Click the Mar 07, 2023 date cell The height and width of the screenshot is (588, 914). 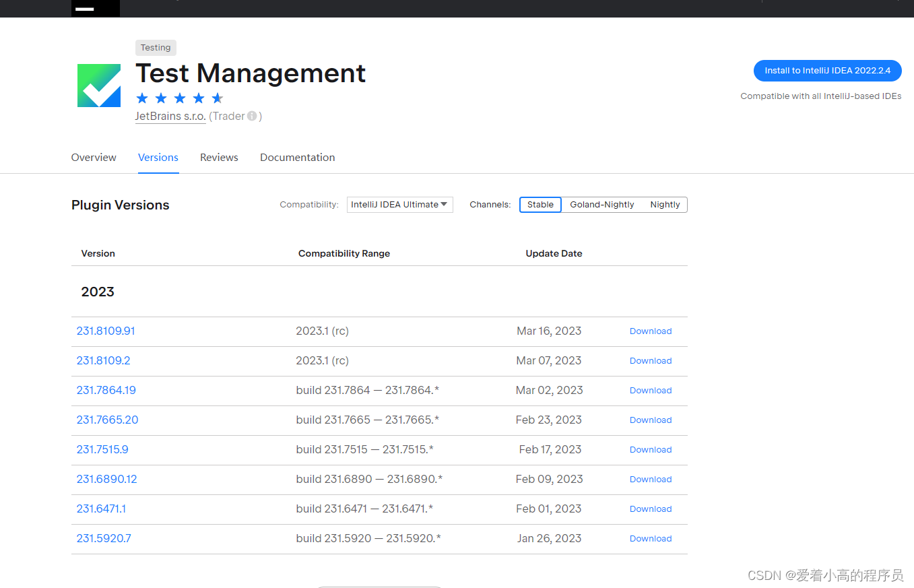pyautogui.click(x=549, y=361)
